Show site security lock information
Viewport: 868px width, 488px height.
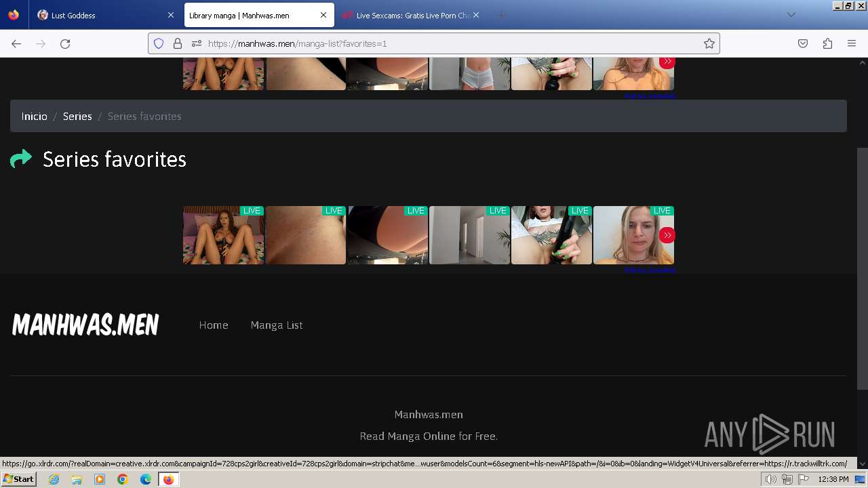click(178, 43)
